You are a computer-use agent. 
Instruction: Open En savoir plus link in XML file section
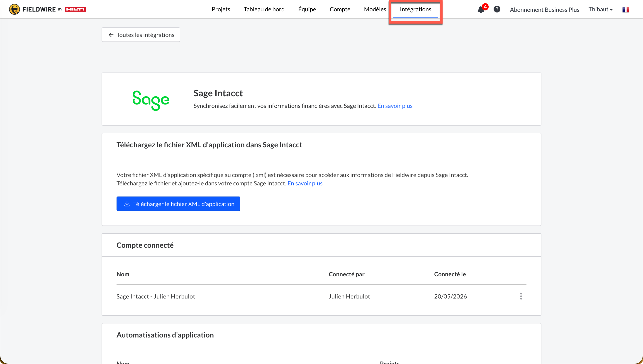[305, 183]
